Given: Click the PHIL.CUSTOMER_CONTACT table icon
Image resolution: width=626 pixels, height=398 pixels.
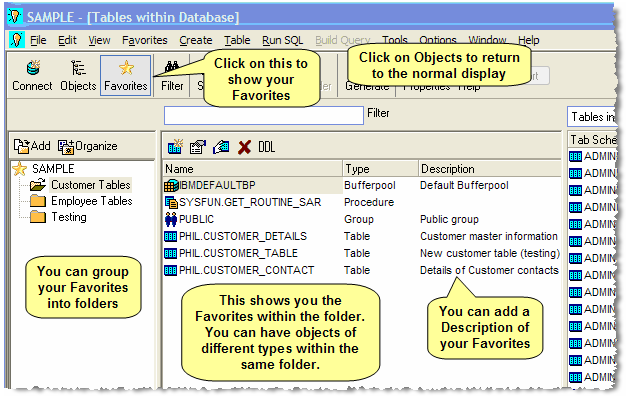Looking at the screenshot, I should click(170, 270).
